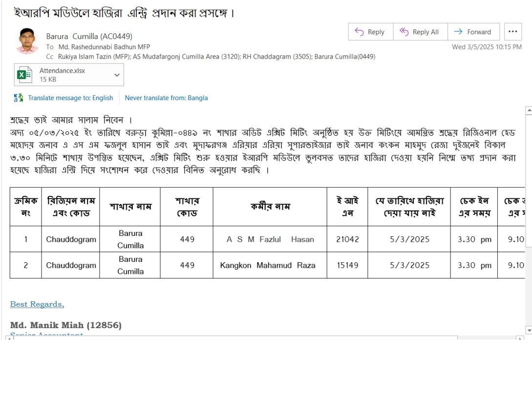Expand the Attendance.xlsx attachment dropdown arrow
532x398 pixels.
point(117,75)
